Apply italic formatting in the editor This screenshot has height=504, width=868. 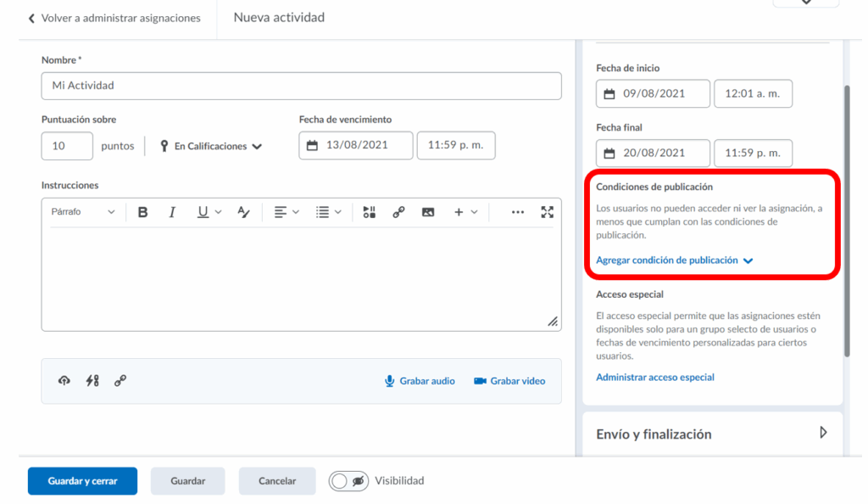[x=172, y=212]
